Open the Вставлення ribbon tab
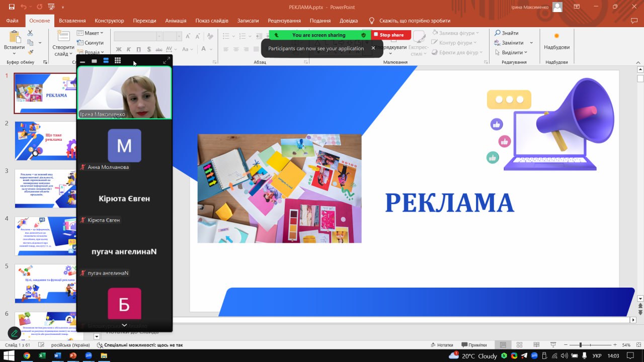This screenshot has height=362, width=644. 72,21
